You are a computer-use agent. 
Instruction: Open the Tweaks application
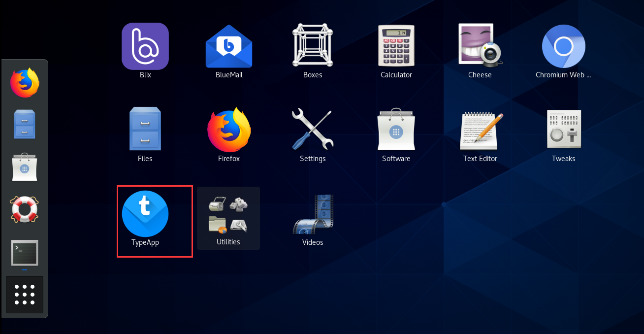pyautogui.click(x=564, y=129)
